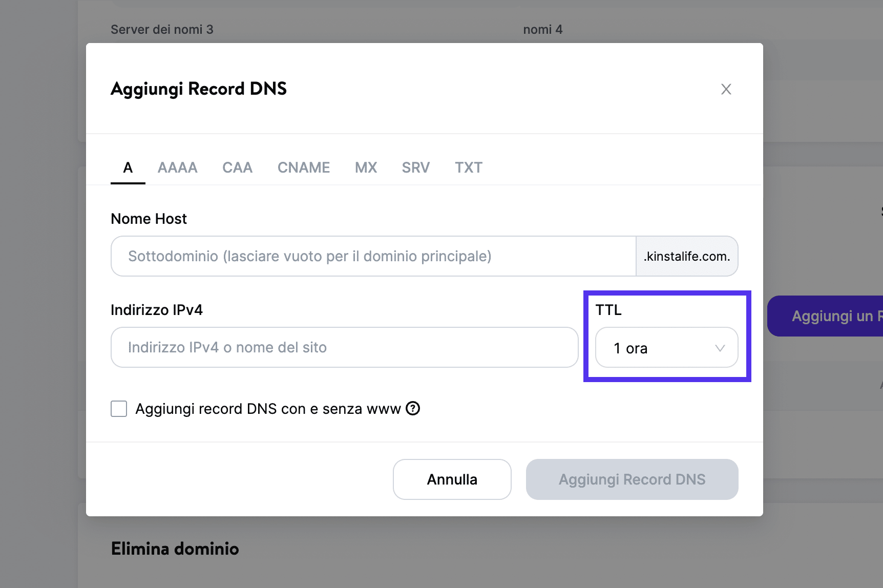Screen dimensions: 883x588
Task: Switch to the AAAA record tab
Action: coord(177,167)
